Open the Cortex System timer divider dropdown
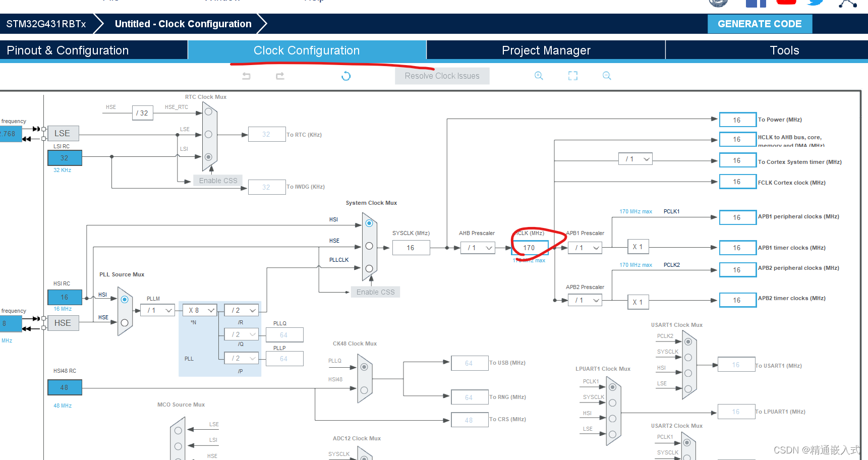 (x=635, y=159)
